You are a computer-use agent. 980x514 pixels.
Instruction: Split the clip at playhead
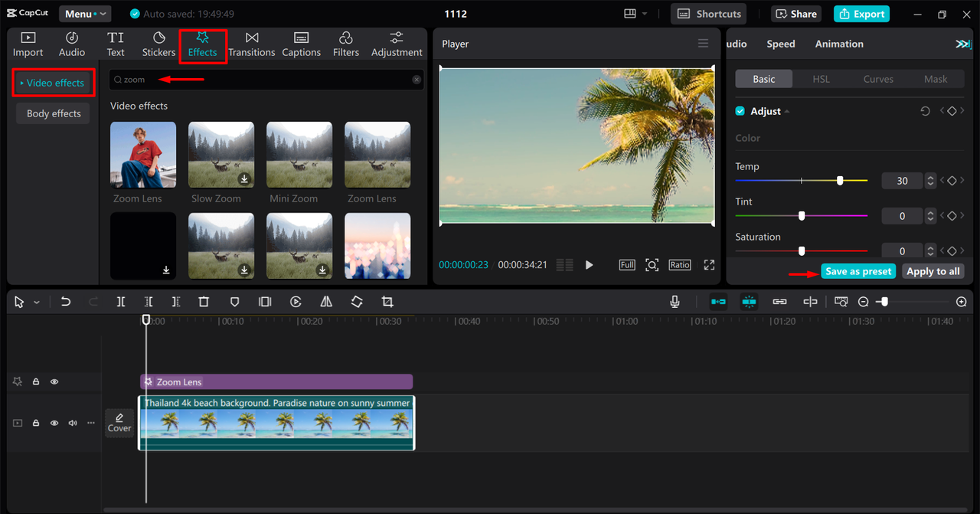pos(121,302)
